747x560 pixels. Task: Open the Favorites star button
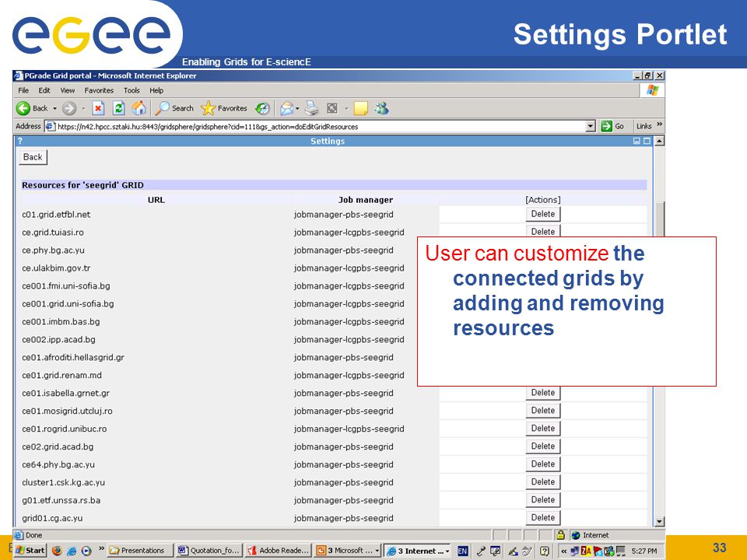(x=224, y=109)
